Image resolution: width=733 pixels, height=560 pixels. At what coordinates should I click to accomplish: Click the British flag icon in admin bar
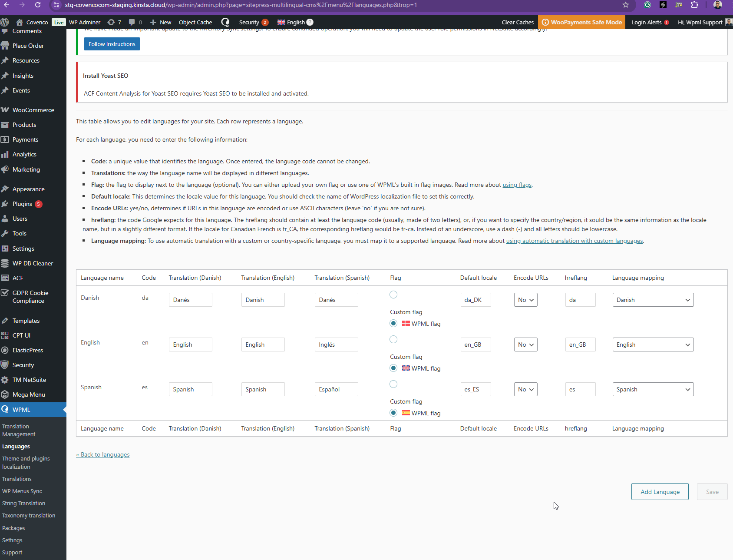(x=281, y=22)
